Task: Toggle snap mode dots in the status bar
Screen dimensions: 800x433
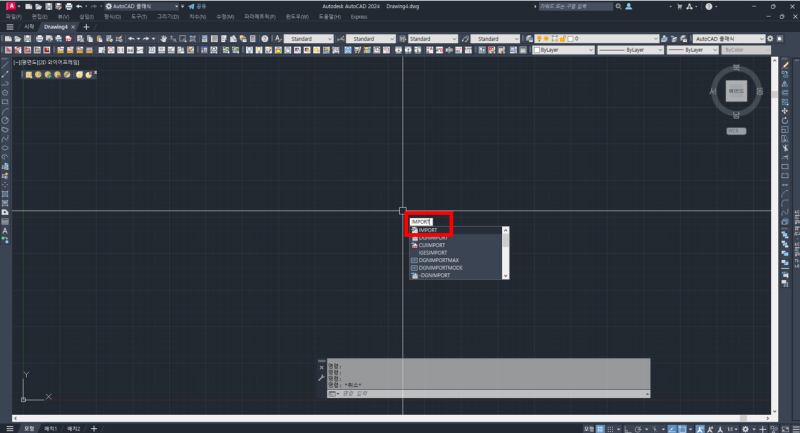Action: pyautogui.click(x=610, y=429)
